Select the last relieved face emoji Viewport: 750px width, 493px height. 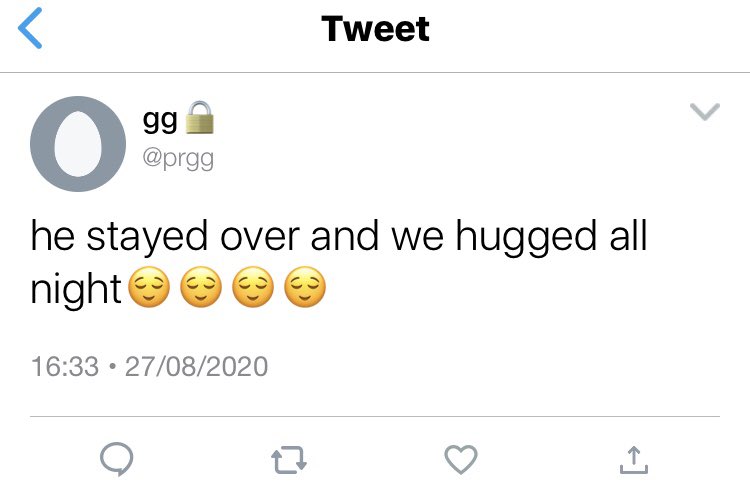tap(305, 287)
